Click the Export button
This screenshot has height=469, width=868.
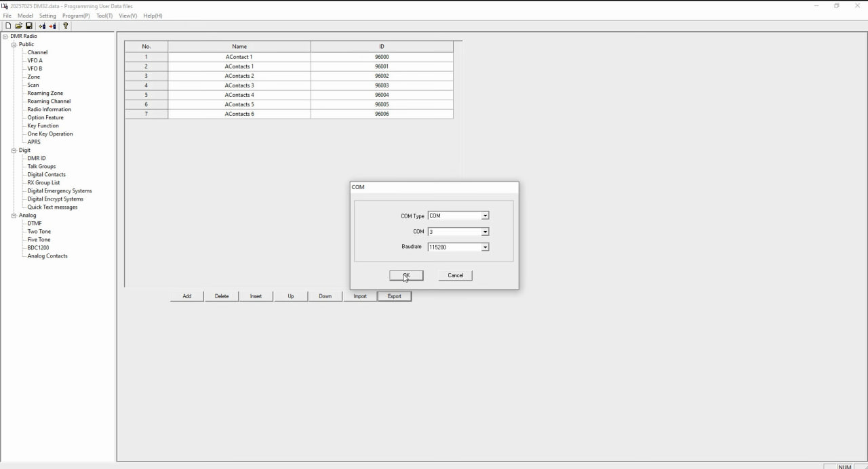click(394, 296)
